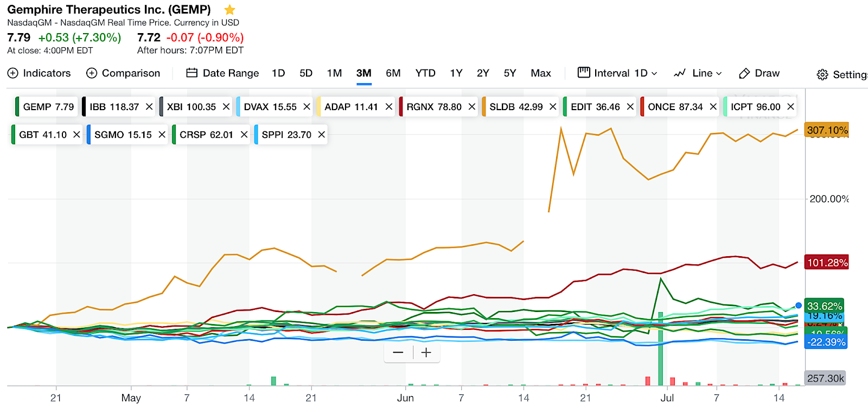868x407 pixels.
Task: Click the IBB 118.37 legend label
Action: pyautogui.click(x=114, y=107)
